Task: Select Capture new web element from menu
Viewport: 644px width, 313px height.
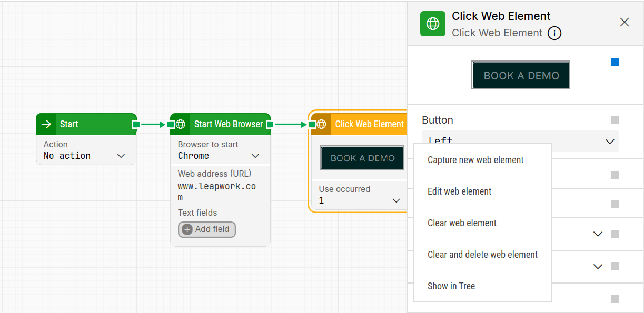Action: (475, 160)
